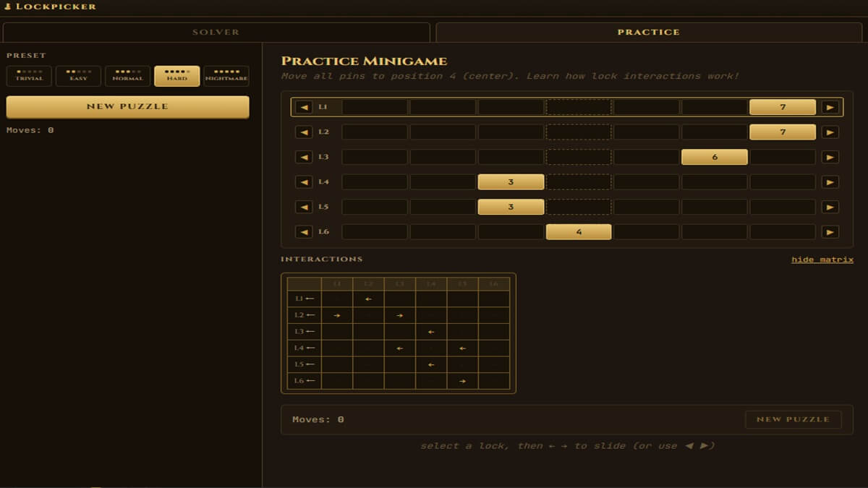Screen dimensions: 868x488
Task: Switch to Nightmare preset
Action: pyautogui.click(x=226, y=76)
